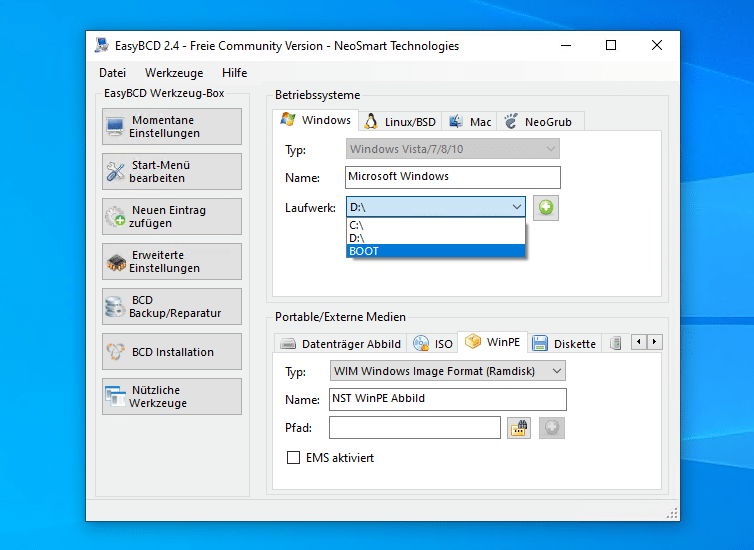Choose BOOT in the Laufwerk list
Screen dimensions: 754x550
436,251
